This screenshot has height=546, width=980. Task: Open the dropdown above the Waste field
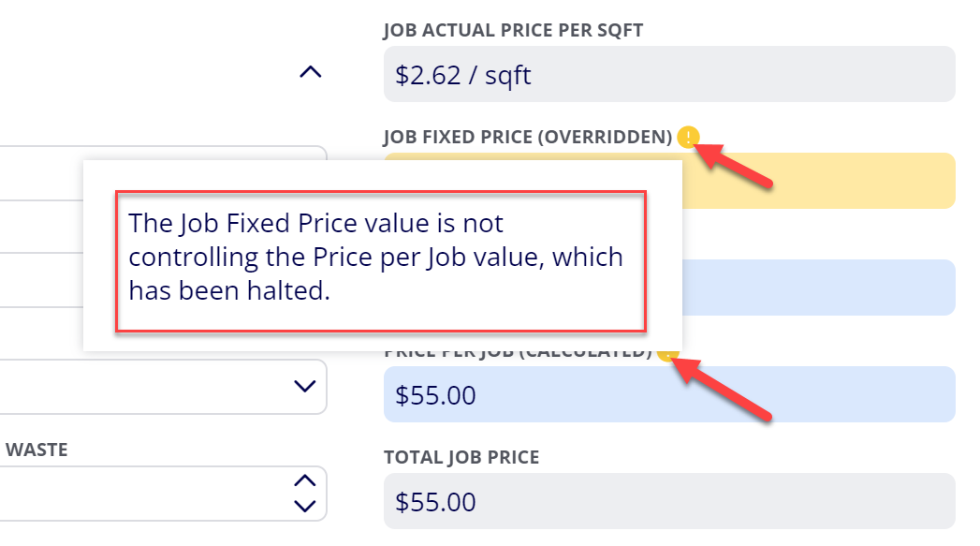pos(163,387)
